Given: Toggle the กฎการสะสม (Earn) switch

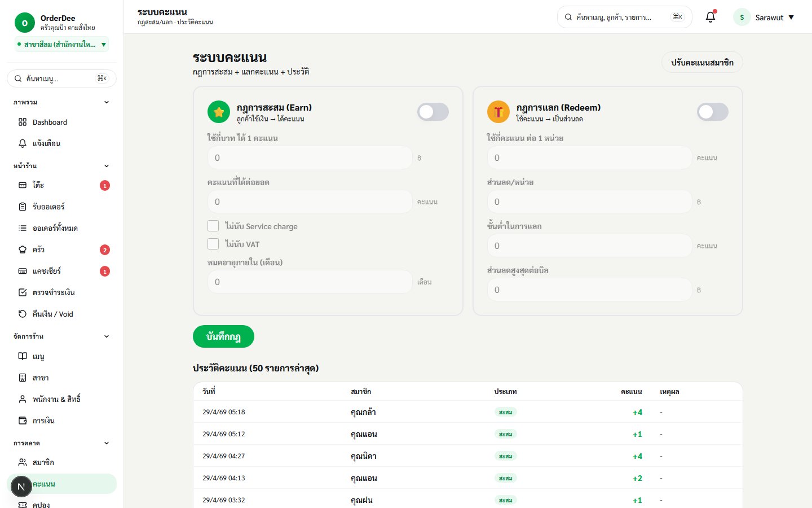Looking at the screenshot, I should (x=433, y=112).
